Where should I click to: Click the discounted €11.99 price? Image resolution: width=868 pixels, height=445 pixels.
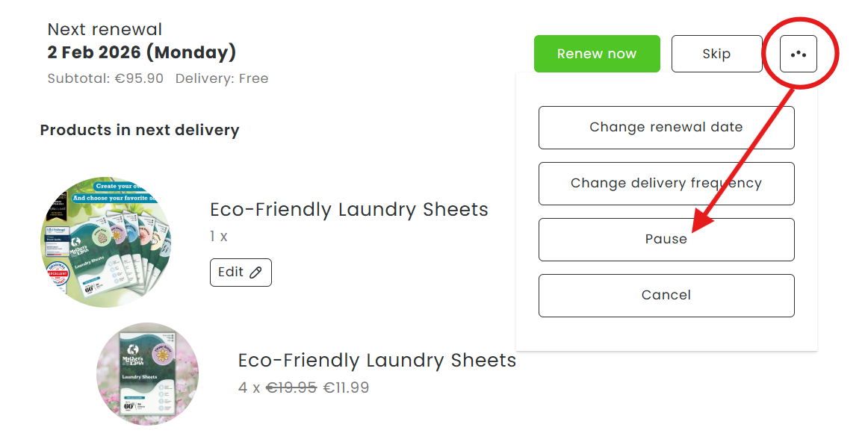point(346,388)
